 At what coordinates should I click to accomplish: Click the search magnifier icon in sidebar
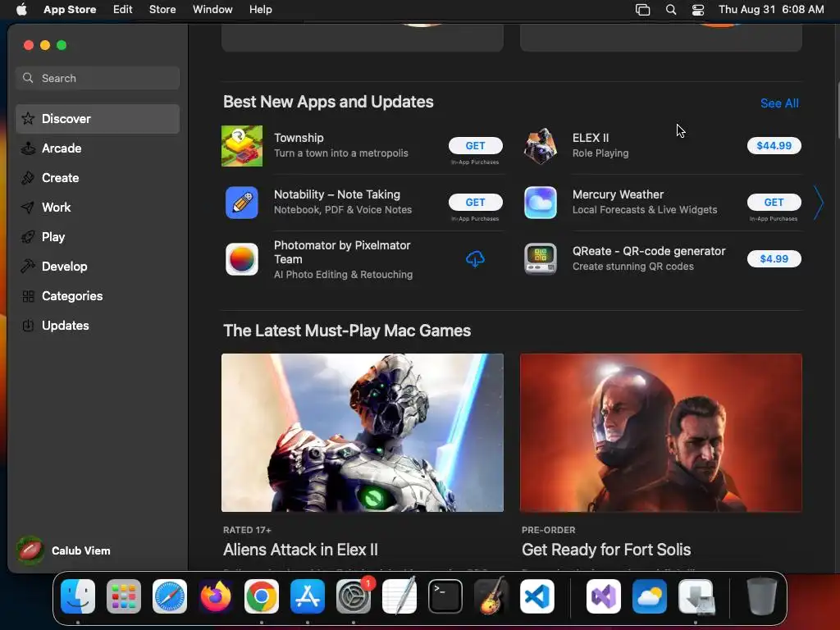tap(28, 78)
